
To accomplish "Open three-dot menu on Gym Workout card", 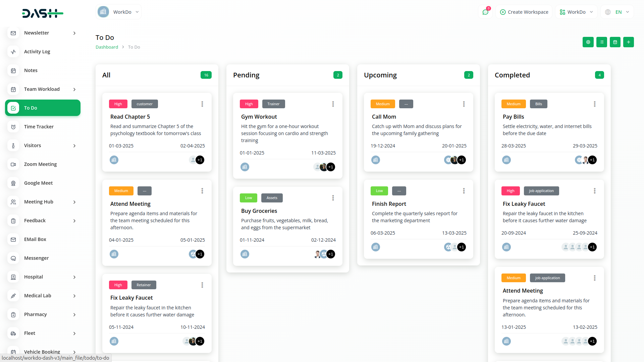I will coord(333,104).
